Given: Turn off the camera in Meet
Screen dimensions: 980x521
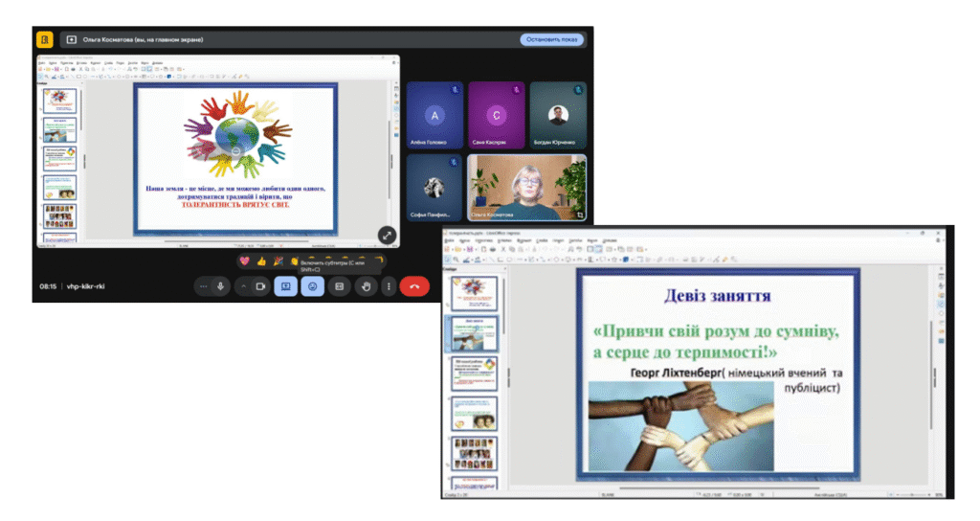Looking at the screenshot, I should [x=259, y=285].
